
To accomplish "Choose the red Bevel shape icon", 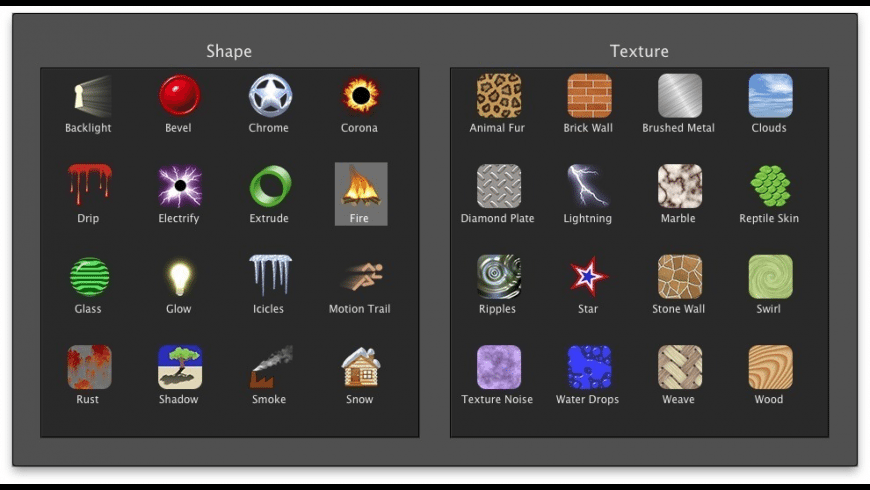I will click(179, 95).
